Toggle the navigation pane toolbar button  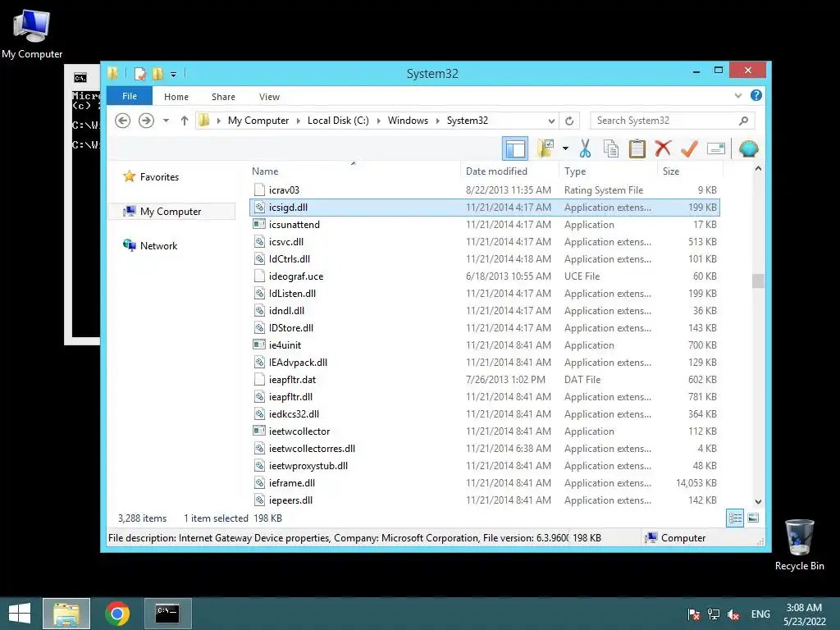click(x=515, y=148)
